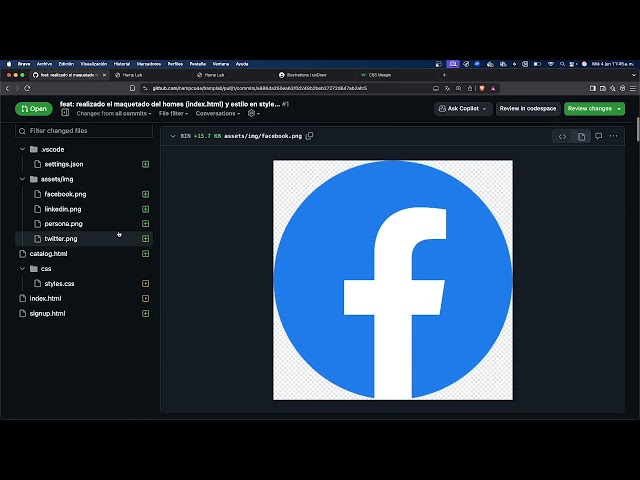This screenshot has height=480, width=640.
Task: Switch to source diff view
Action: coord(562,136)
